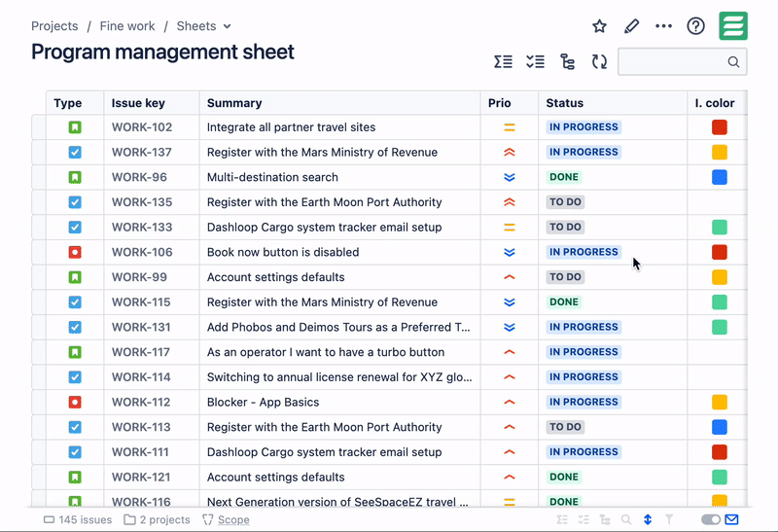Click the footer checklist icon

[583, 519]
